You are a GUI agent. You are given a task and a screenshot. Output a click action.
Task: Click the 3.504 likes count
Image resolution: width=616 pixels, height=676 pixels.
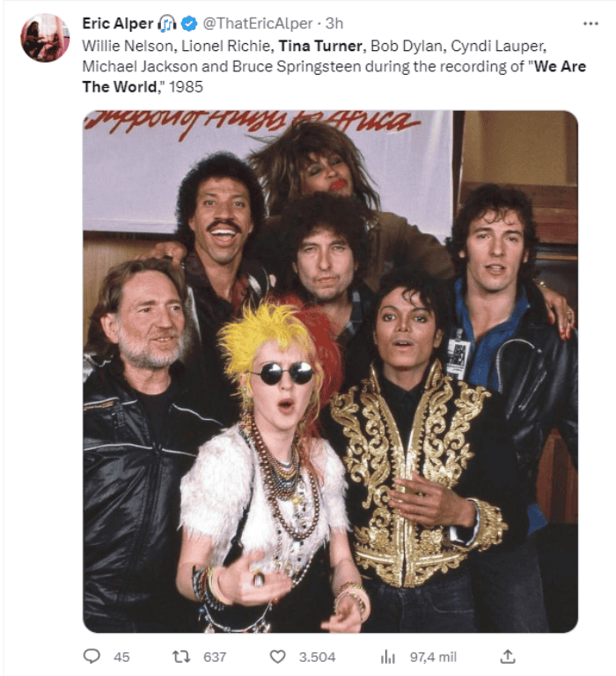tap(318, 657)
